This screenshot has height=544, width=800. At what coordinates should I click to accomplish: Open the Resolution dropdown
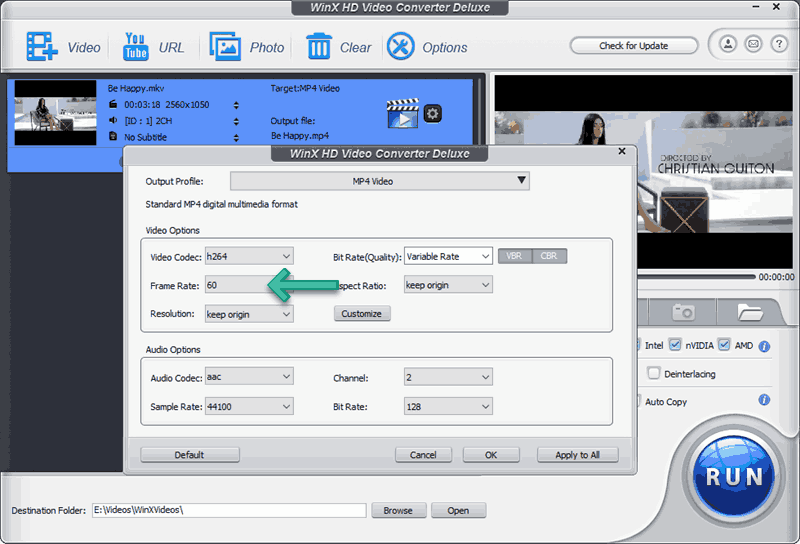(x=249, y=314)
